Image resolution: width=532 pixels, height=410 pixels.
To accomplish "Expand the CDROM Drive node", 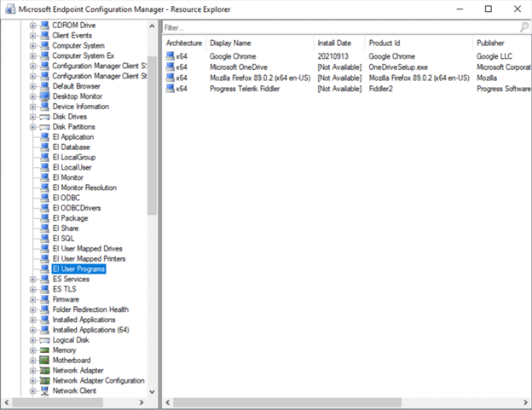I will pyautogui.click(x=32, y=26).
